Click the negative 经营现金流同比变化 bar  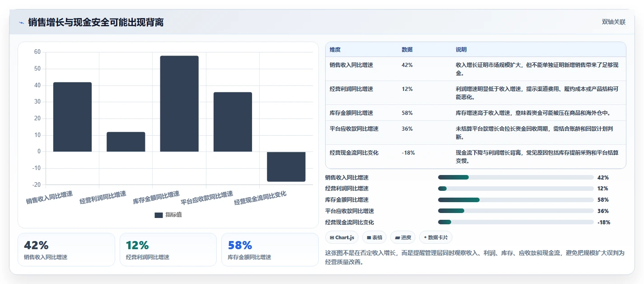click(286, 167)
